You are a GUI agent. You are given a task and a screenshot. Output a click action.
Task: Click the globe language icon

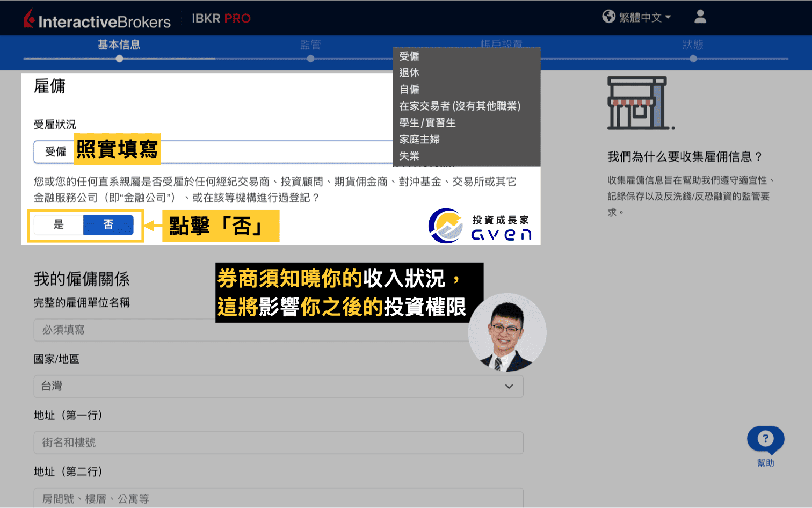pos(608,17)
